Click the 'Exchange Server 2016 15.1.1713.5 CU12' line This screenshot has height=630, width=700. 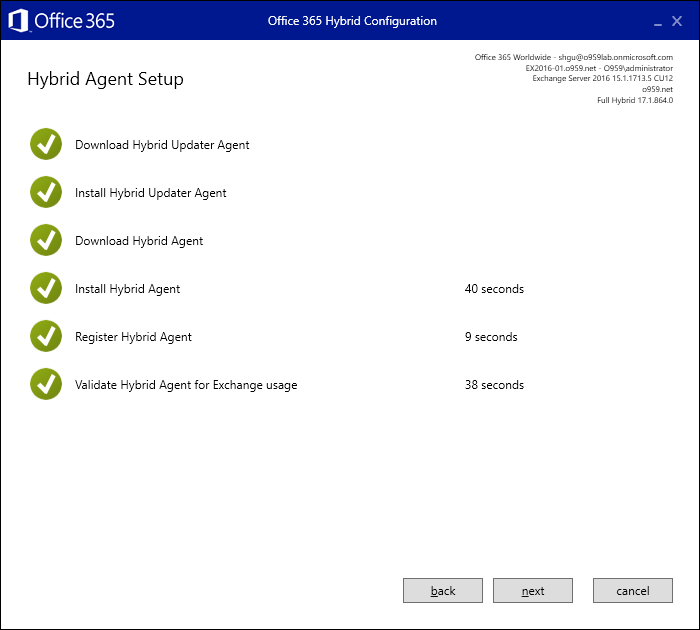coord(603,78)
